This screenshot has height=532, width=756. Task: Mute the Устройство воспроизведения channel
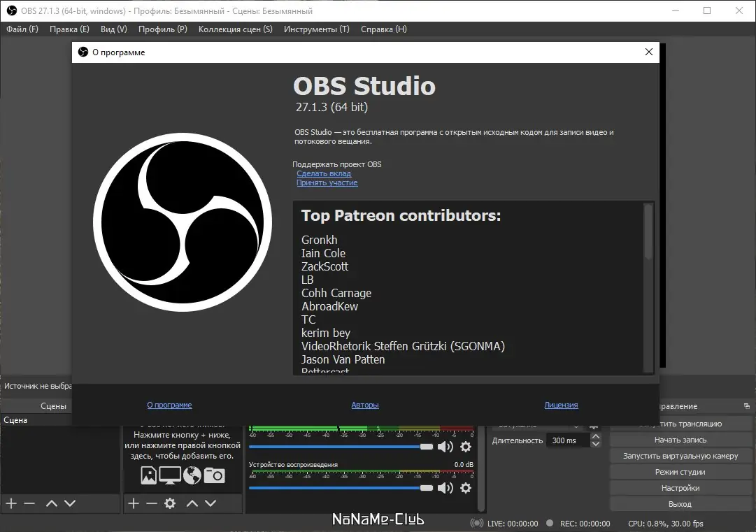[x=445, y=488]
